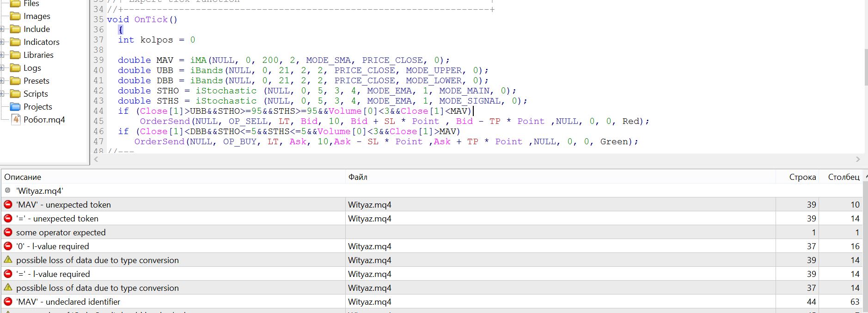Image resolution: width=868 pixels, height=313 pixels.
Task: Select the "'=' - l-value required" error
Action: [432, 274]
